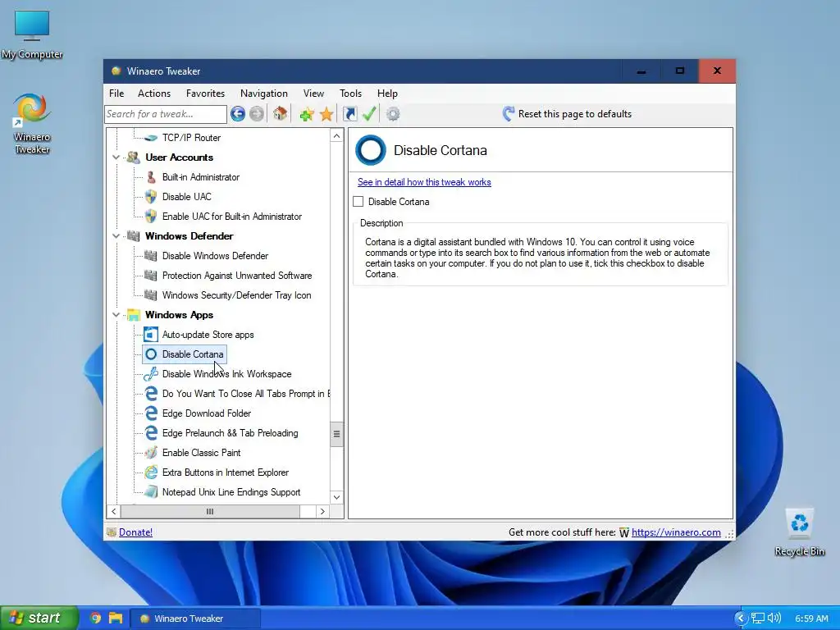Open the Help menu
Image resolution: width=840 pixels, height=630 pixels.
coord(387,94)
